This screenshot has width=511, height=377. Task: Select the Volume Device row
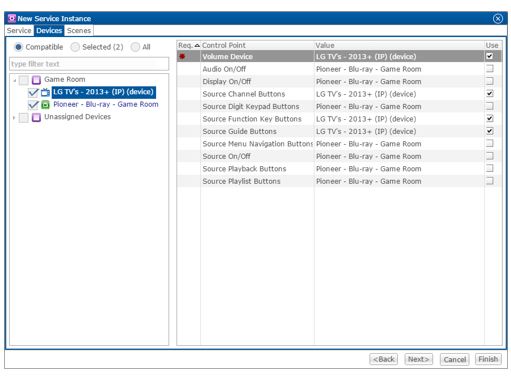339,56
